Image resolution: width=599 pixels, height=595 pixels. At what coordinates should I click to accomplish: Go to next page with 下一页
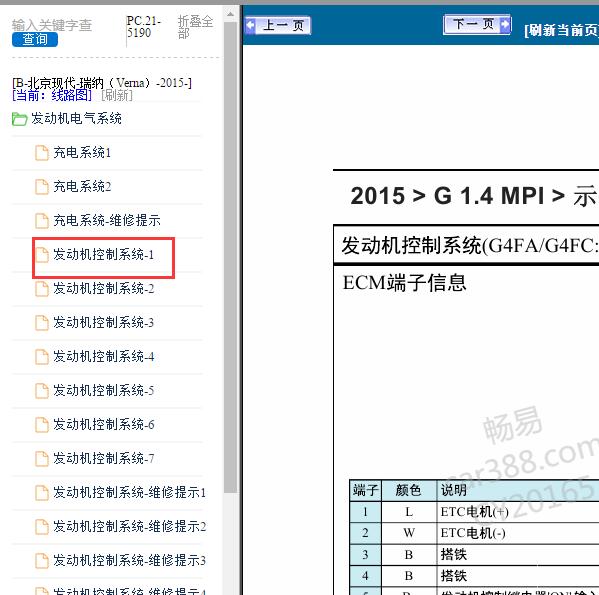(477, 24)
